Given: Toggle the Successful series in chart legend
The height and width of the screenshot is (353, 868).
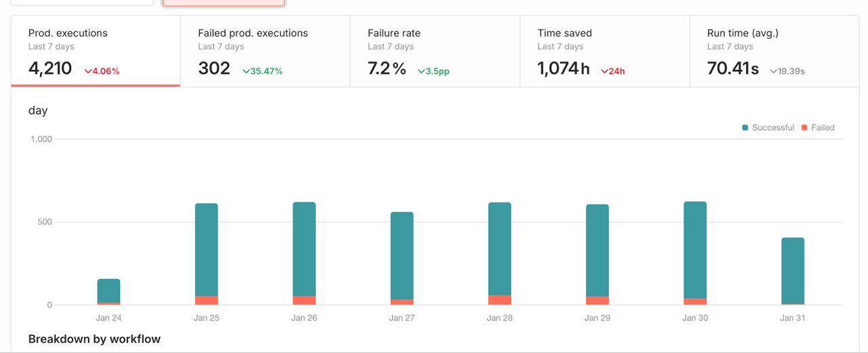Looking at the screenshot, I should (768, 127).
